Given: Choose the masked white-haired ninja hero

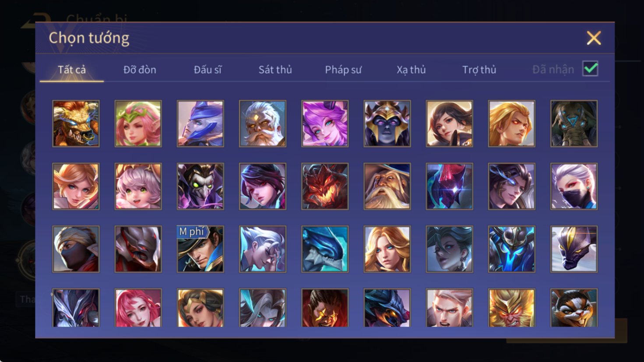Looking at the screenshot, I should coord(574,186).
